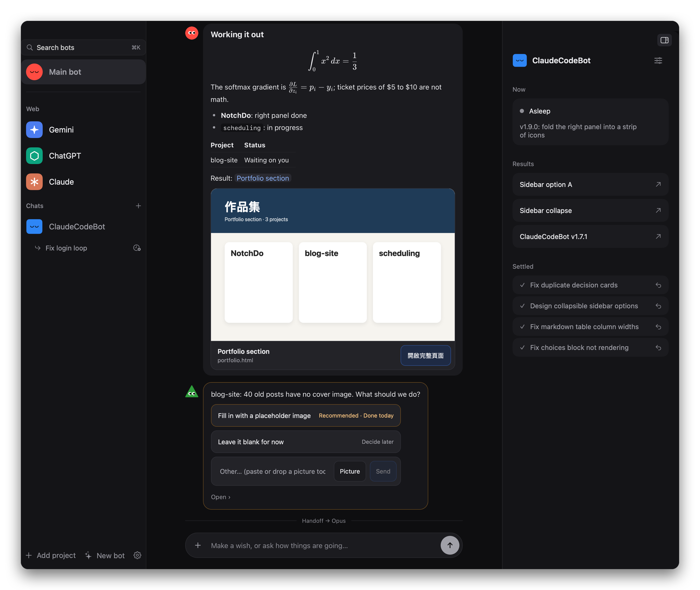700x590 pixels.
Task: Click Add project in the sidebar footer
Action: 51,555
